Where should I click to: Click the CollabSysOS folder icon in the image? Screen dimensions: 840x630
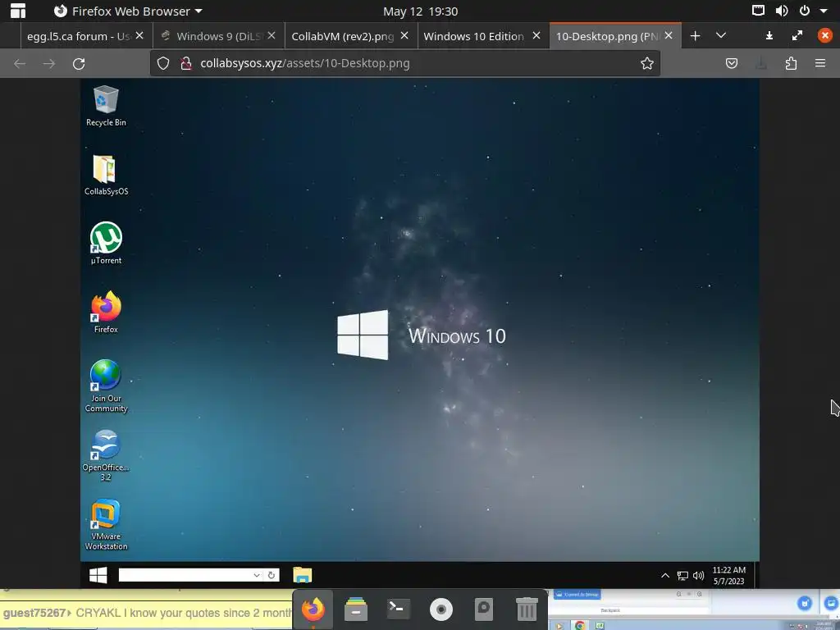click(106, 175)
